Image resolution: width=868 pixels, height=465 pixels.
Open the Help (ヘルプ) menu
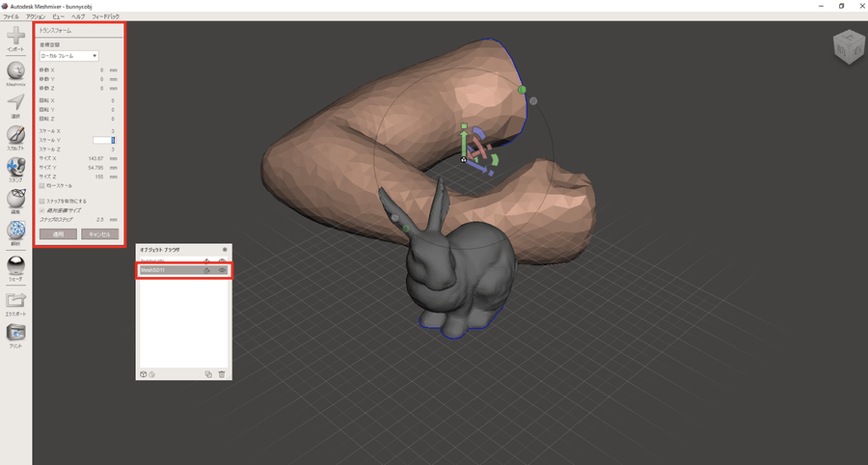click(x=78, y=17)
